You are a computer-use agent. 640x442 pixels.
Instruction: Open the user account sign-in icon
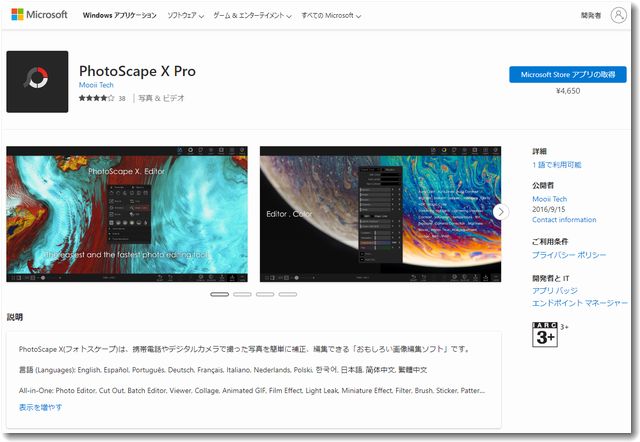(618, 15)
